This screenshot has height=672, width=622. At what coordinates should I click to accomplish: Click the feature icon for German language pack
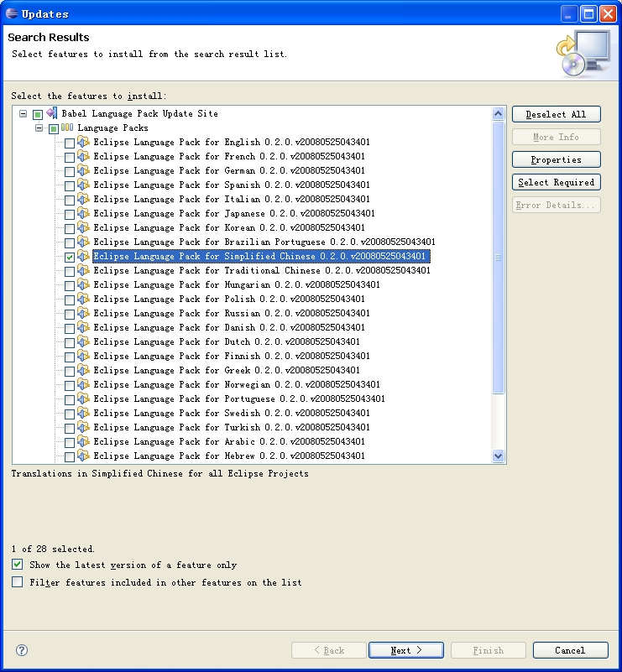[84, 170]
